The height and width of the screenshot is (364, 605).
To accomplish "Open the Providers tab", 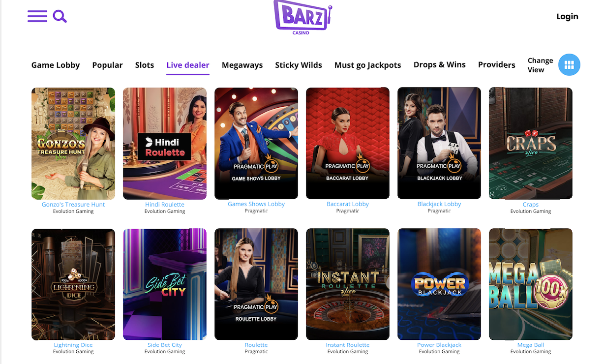I will pyautogui.click(x=497, y=65).
